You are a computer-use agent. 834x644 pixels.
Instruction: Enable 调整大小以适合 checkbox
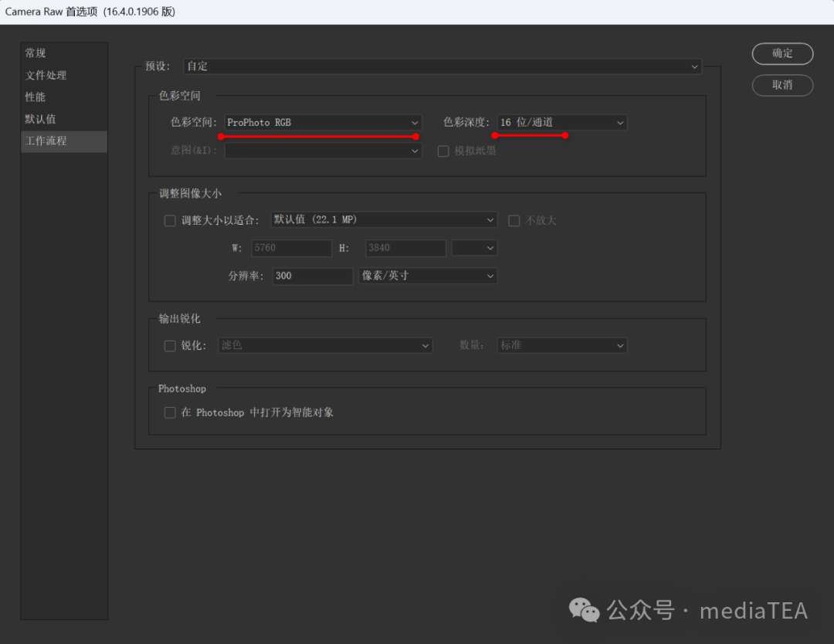(170, 221)
